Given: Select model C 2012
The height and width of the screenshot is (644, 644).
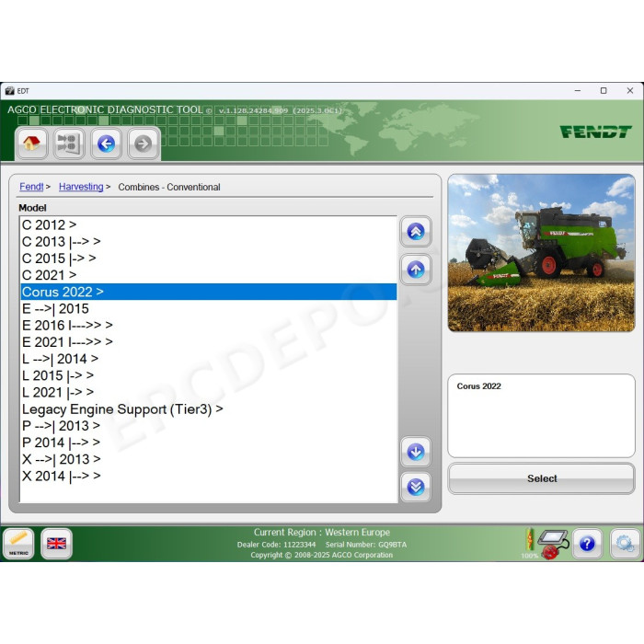Looking at the screenshot, I should click(209, 225).
